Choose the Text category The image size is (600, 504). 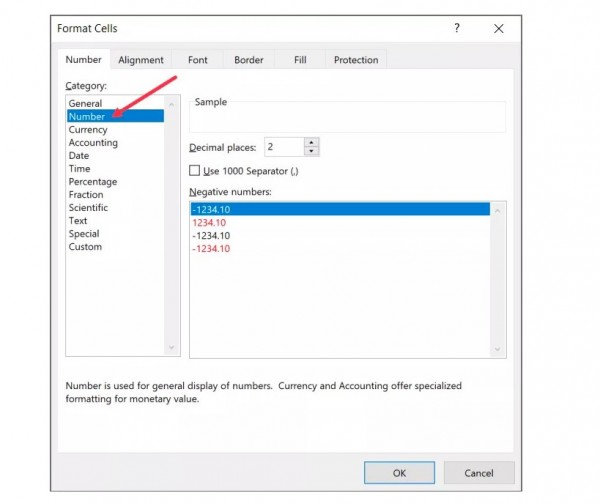point(116,220)
